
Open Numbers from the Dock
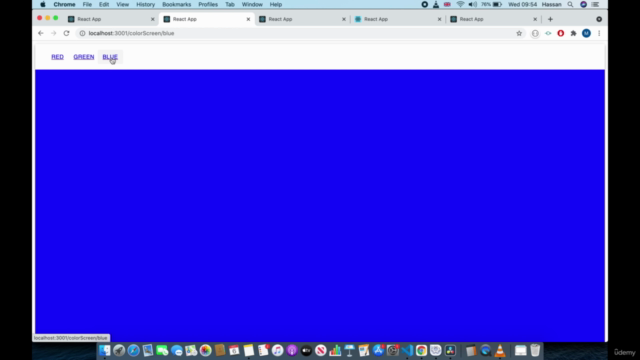(335, 350)
